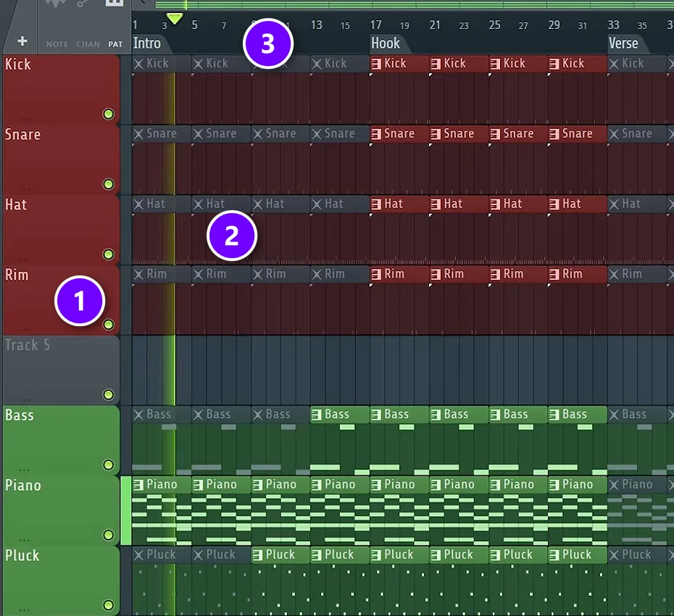Viewport: 674px width, 616px height.
Task: Click the X icon on Hat clip at bar 13
Action: click(x=317, y=204)
